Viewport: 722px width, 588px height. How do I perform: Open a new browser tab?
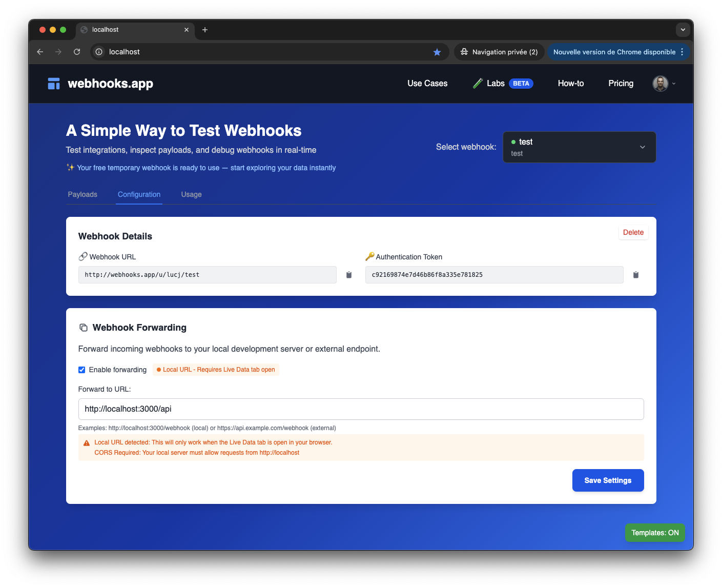tap(205, 30)
